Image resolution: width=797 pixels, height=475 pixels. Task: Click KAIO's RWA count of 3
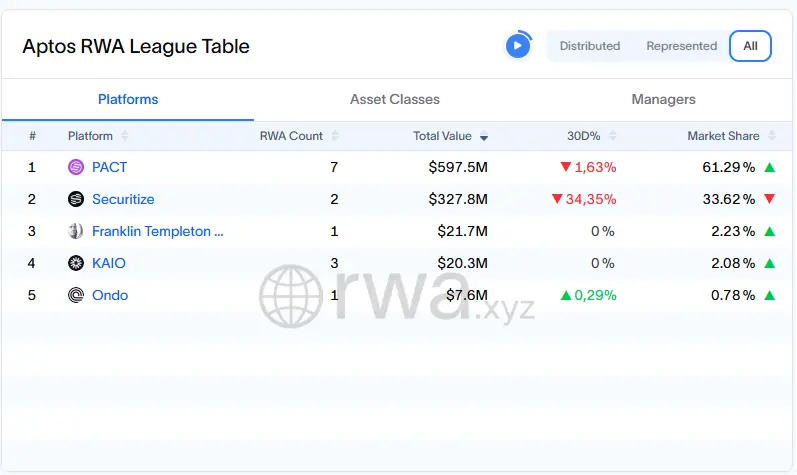point(334,263)
